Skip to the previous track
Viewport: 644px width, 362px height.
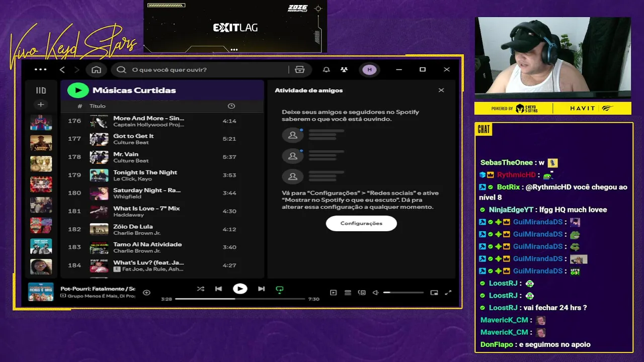point(218,289)
